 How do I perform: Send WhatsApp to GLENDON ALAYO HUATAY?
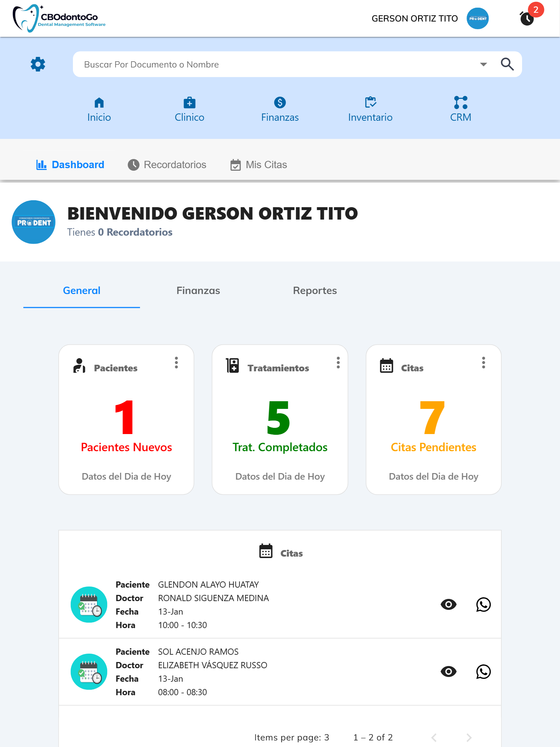483,604
